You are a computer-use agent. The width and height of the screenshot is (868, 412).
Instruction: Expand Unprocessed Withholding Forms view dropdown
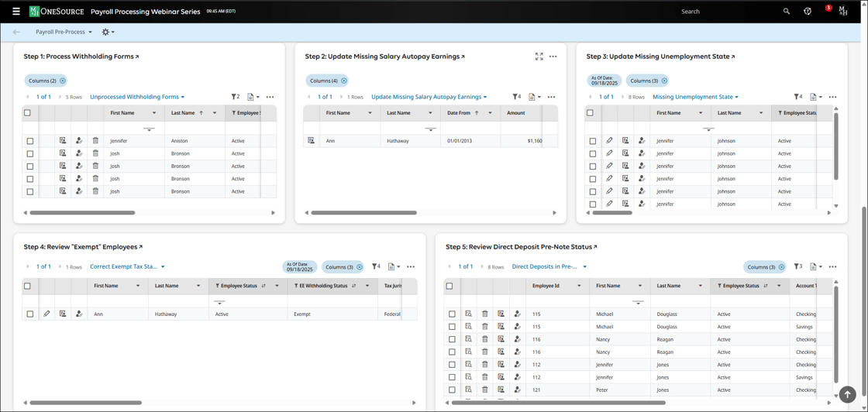(137, 97)
